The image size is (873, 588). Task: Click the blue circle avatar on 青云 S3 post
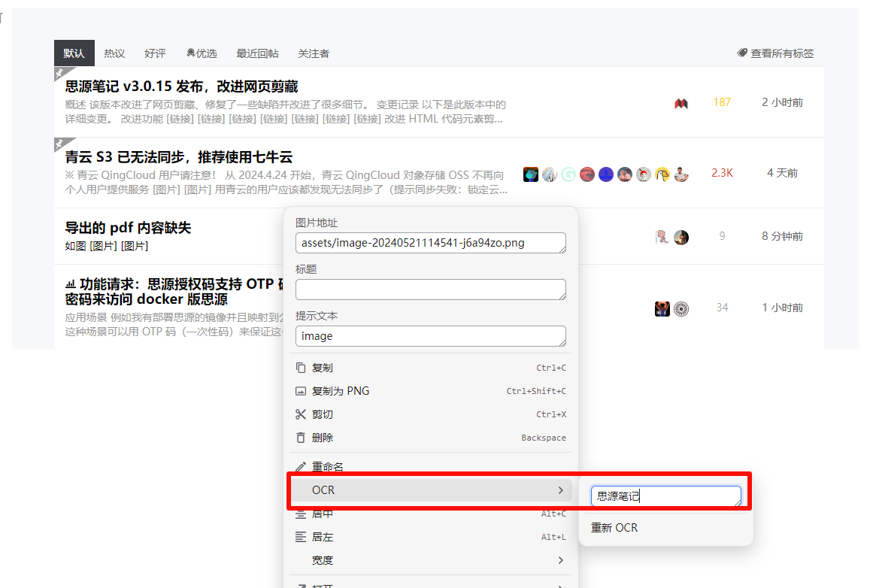point(606,174)
